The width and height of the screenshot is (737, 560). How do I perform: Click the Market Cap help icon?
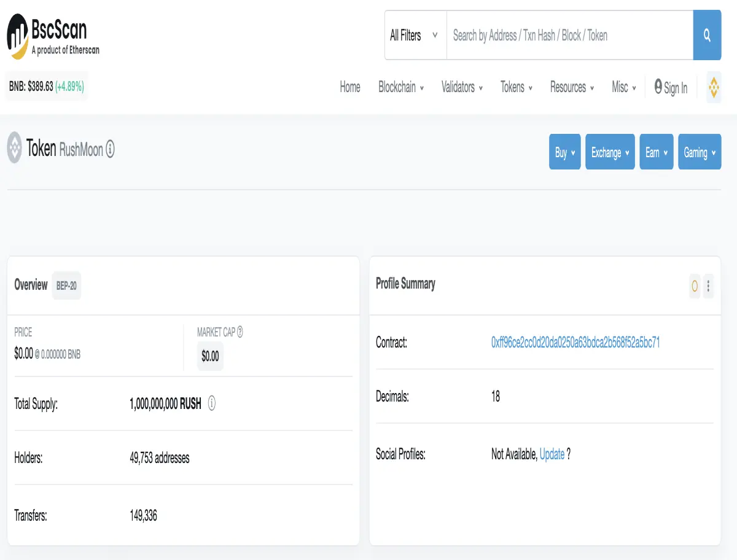pos(240,332)
